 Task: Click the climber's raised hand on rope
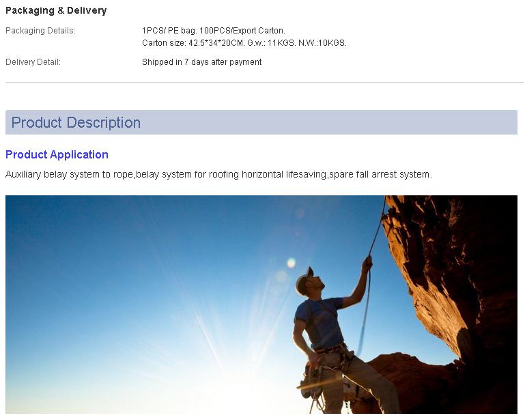(x=367, y=263)
